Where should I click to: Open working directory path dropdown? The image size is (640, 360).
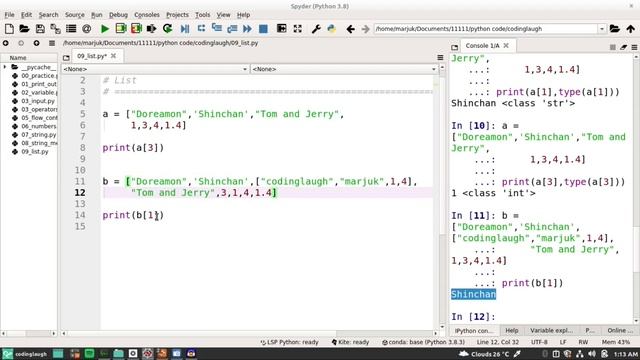(602, 29)
